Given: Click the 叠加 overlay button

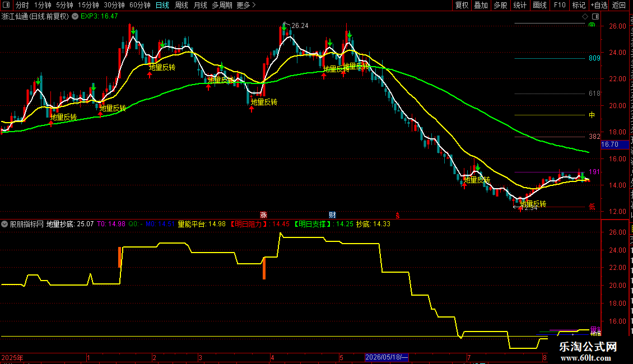Looking at the screenshot, I should [x=481, y=5].
